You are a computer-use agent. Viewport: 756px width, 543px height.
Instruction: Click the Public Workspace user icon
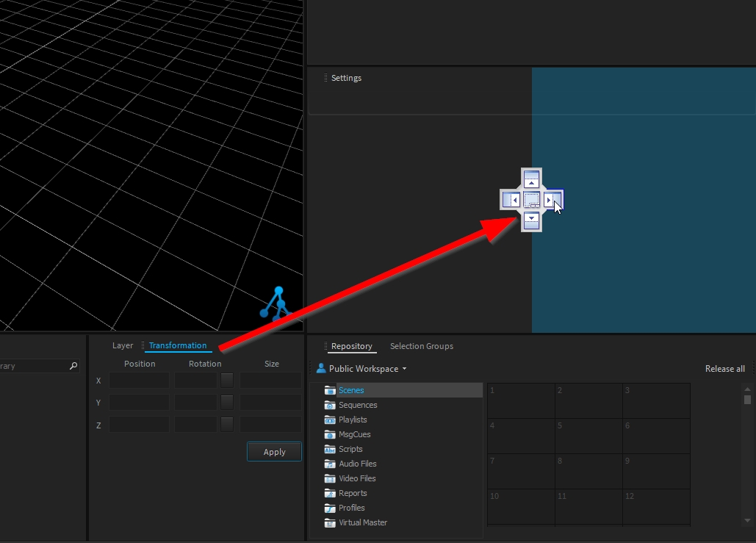coord(321,369)
